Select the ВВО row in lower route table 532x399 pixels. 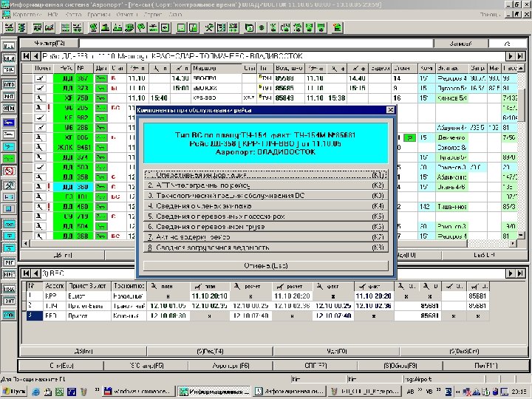[x=52, y=315]
